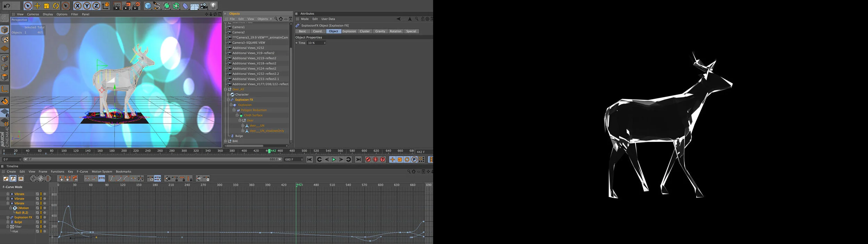Click the red Record Active Objects button
Image resolution: width=868 pixels, height=244 pixels.
368,160
